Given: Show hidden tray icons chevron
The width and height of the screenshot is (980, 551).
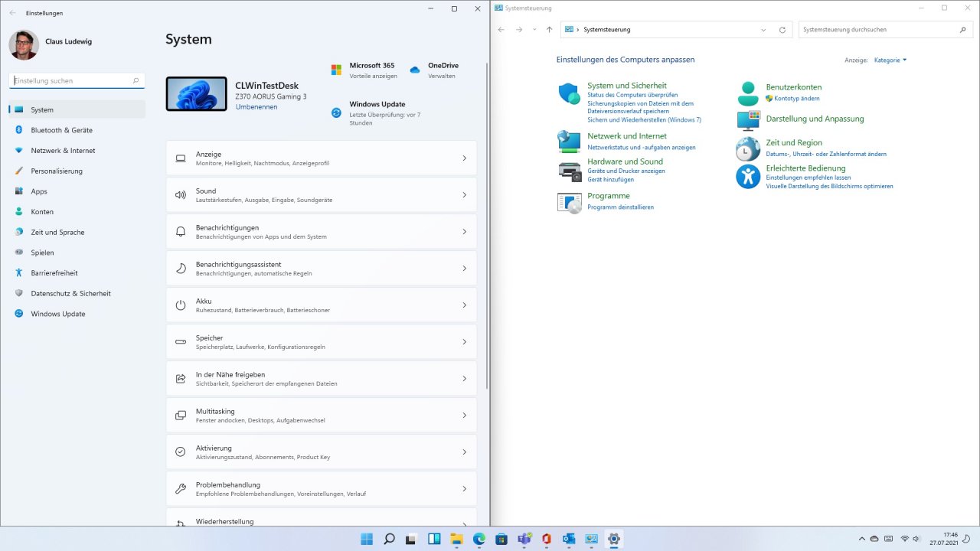Looking at the screenshot, I should [862, 539].
